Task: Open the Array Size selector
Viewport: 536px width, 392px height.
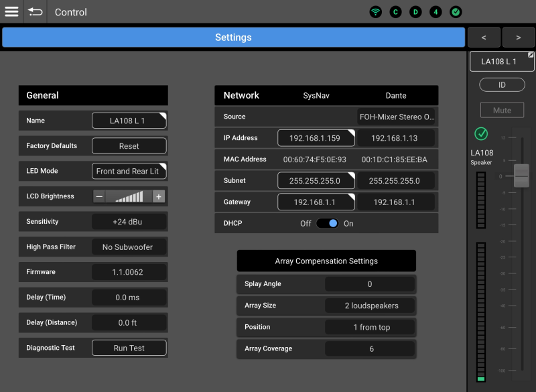Action: coord(371,306)
